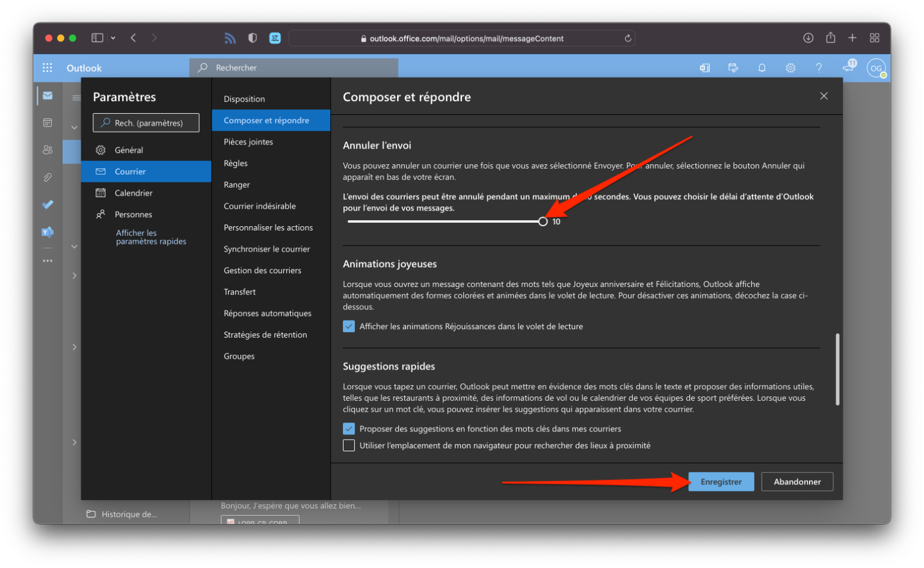Close the Paramètres dialog
The width and height of the screenshot is (924, 568).
tap(824, 96)
